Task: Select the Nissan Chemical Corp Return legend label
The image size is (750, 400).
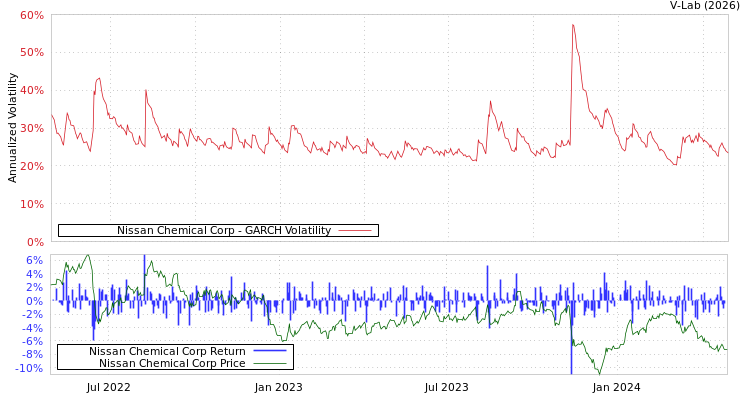Action: [x=167, y=351]
